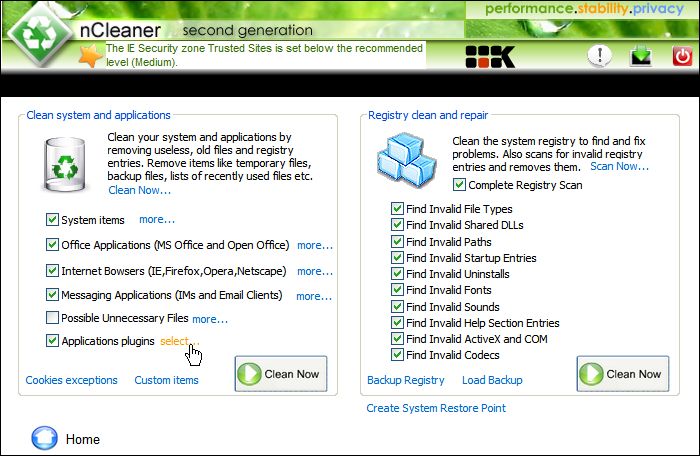Click the IE Security zone warning message
700x456 pixels.
(x=264, y=55)
